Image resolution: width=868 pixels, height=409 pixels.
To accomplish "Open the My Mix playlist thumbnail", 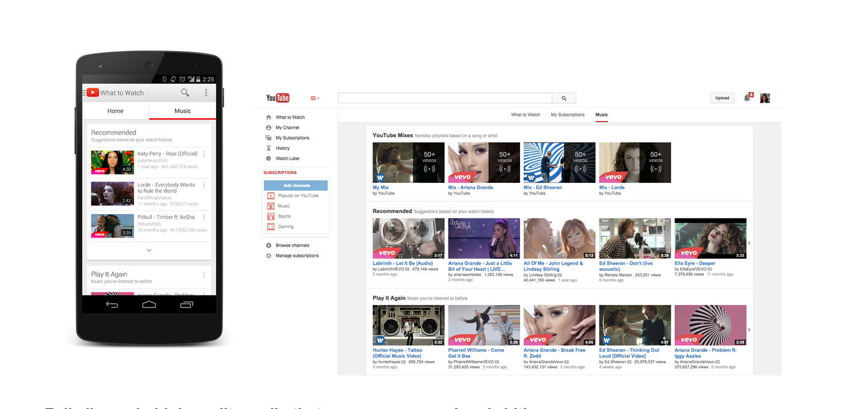I will coord(409,162).
